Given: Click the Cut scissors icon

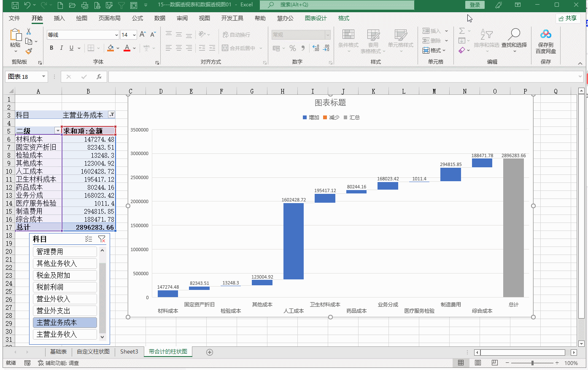Looking at the screenshot, I should [x=29, y=32].
